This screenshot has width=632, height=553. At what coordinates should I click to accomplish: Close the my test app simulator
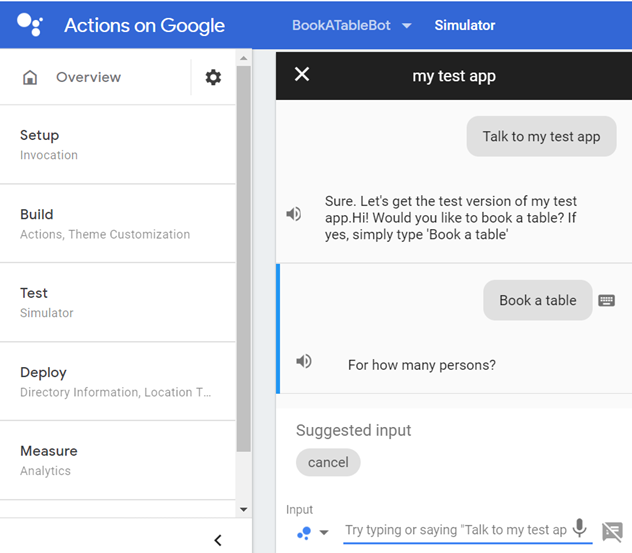point(302,74)
